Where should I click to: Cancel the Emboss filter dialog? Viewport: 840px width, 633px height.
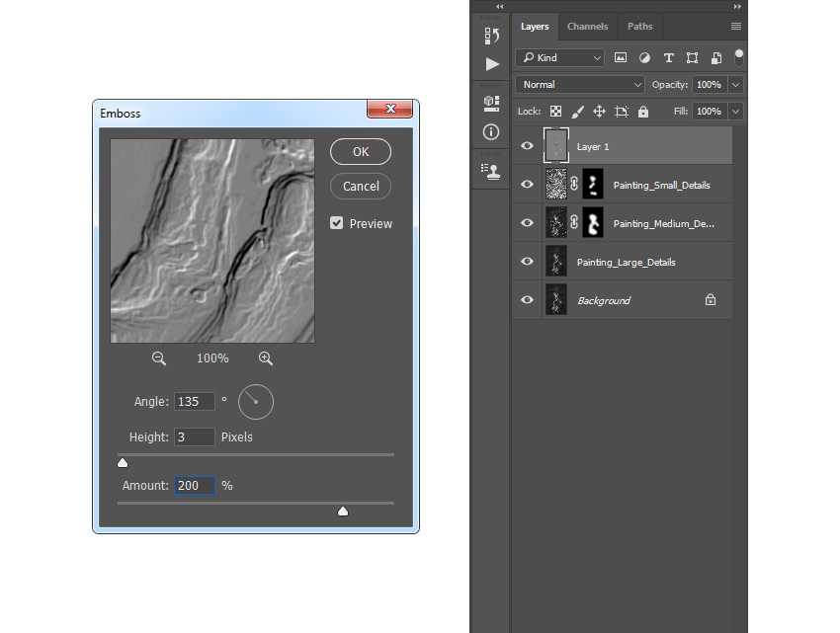(361, 186)
